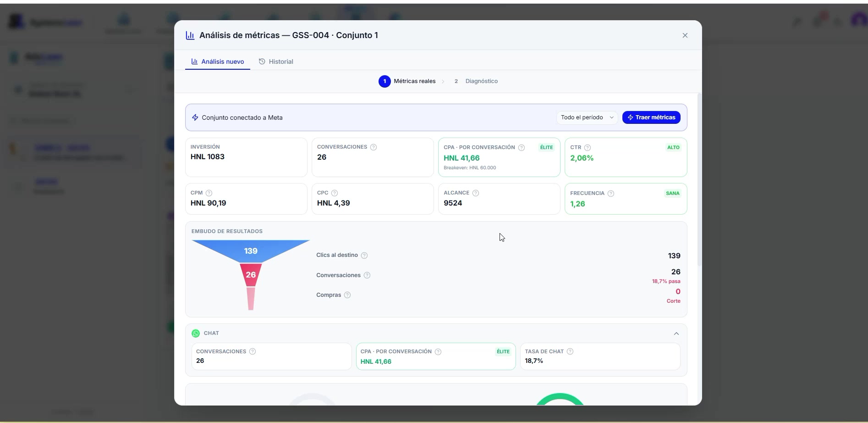Click the red 26 funnel segment
Viewport: 868px width, 423px height.
coord(251,275)
